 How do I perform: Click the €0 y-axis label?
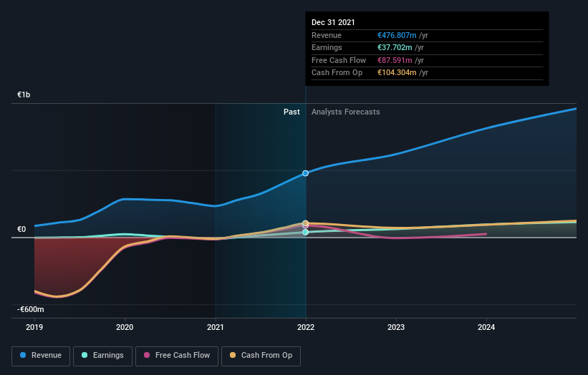click(x=21, y=229)
